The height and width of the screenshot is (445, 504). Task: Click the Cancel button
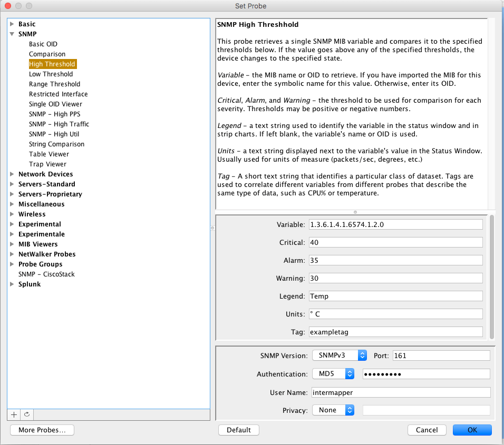(427, 430)
